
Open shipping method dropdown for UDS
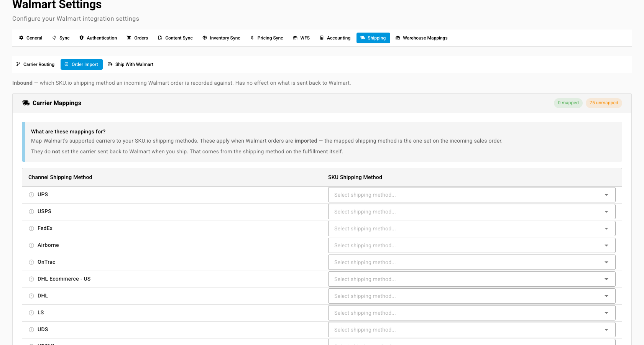coord(472,330)
